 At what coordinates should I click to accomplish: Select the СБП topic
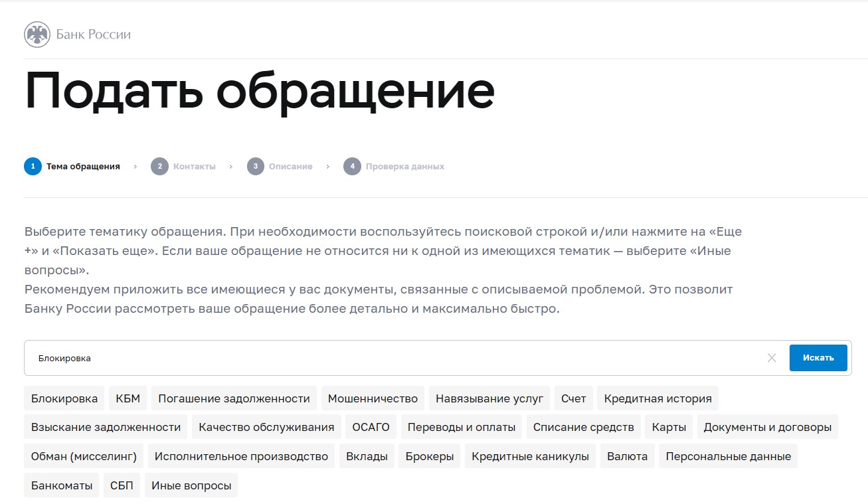click(x=121, y=485)
